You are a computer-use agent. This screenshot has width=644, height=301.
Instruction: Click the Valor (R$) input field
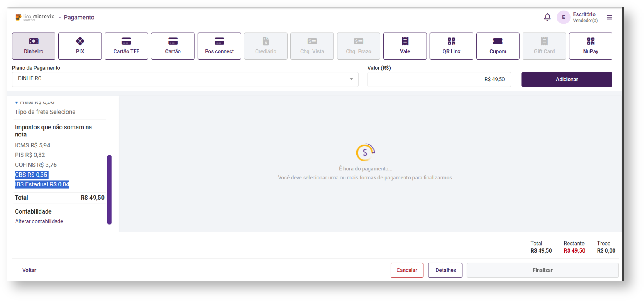438,79
